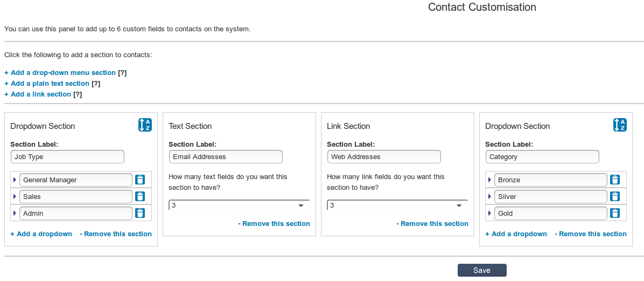
Task: Delete the Admin option
Action: click(x=140, y=214)
